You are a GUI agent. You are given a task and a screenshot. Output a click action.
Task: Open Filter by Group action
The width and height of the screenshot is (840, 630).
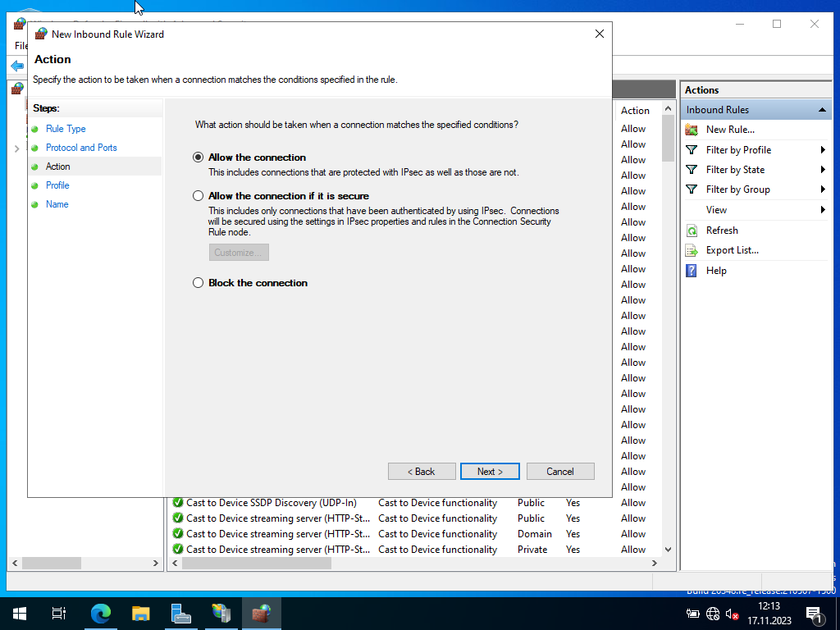click(x=738, y=189)
